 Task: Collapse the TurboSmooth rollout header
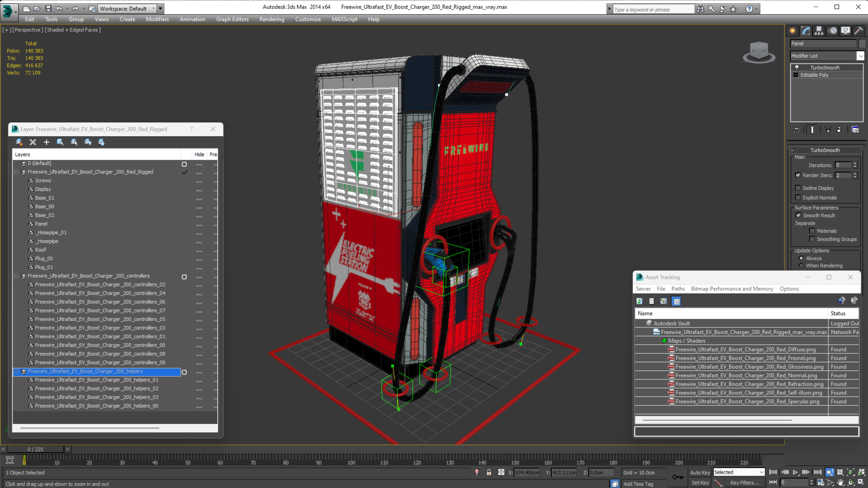(825, 150)
